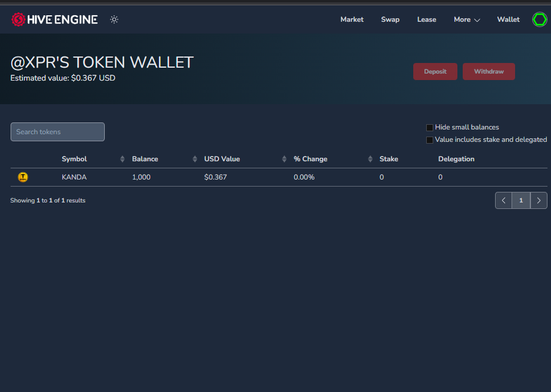Viewport: 551px width, 392px height.
Task: Select page 1 in pagination
Action: tap(521, 201)
